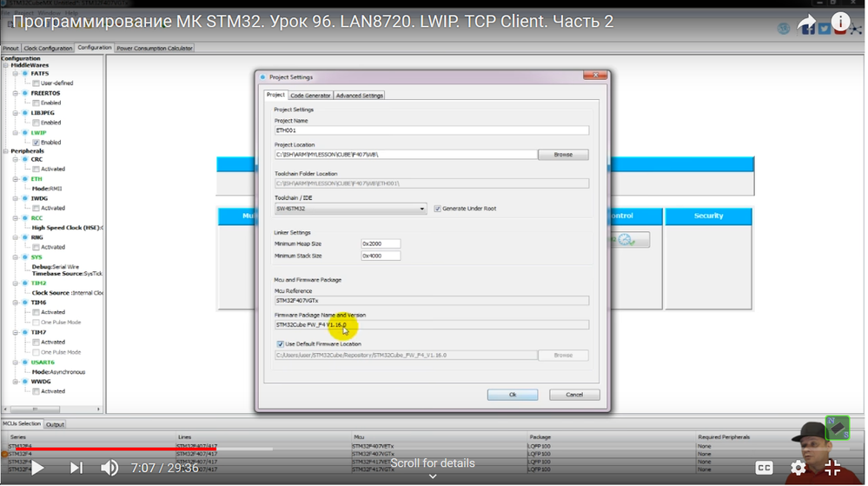Screen dimensions: 868x486
Task: Confirm settings with Ok button
Action: coord(513,395)
